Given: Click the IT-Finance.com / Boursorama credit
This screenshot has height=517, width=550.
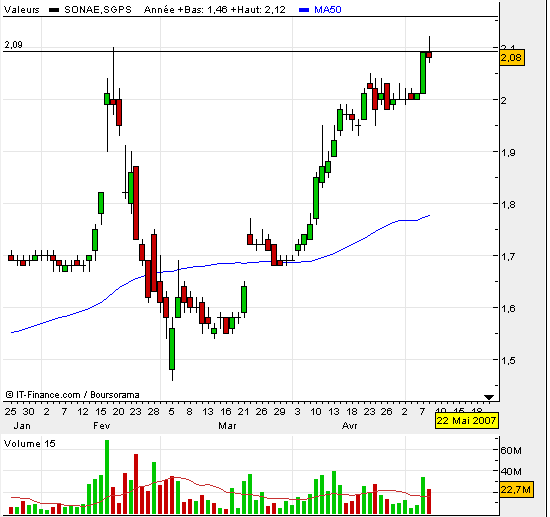Looking at the screenshot, I should (73, 395).
